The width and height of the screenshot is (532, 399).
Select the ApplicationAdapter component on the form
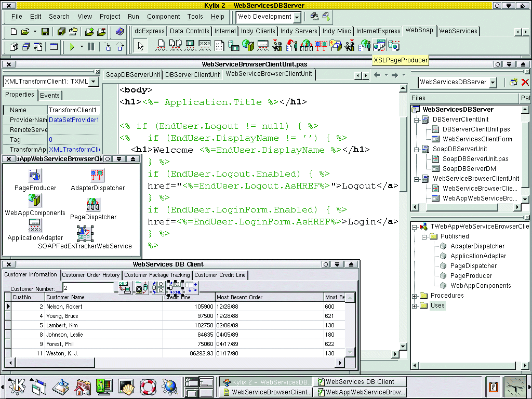(35, 225)
